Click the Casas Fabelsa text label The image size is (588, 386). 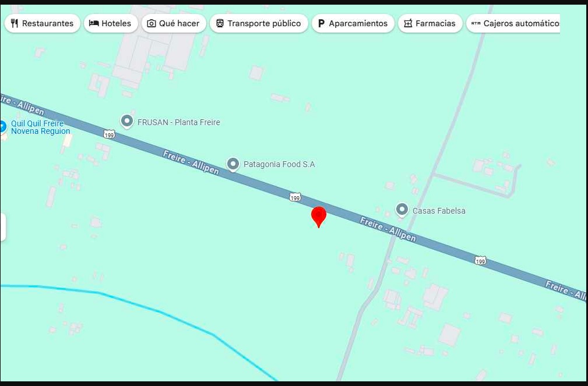point(439,211)
